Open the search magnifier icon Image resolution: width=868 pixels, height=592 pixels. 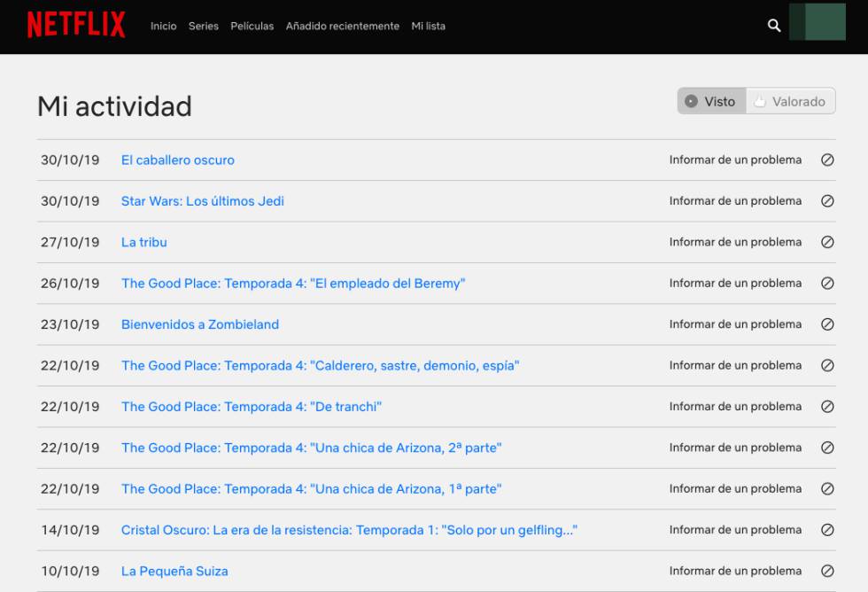pos(774,26)
